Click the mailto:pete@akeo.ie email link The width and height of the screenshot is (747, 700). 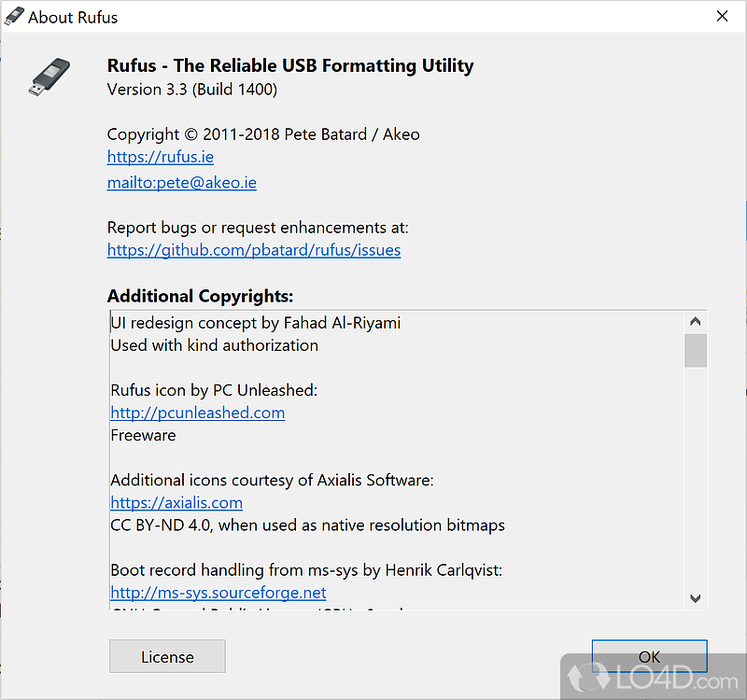click(182, 183)
